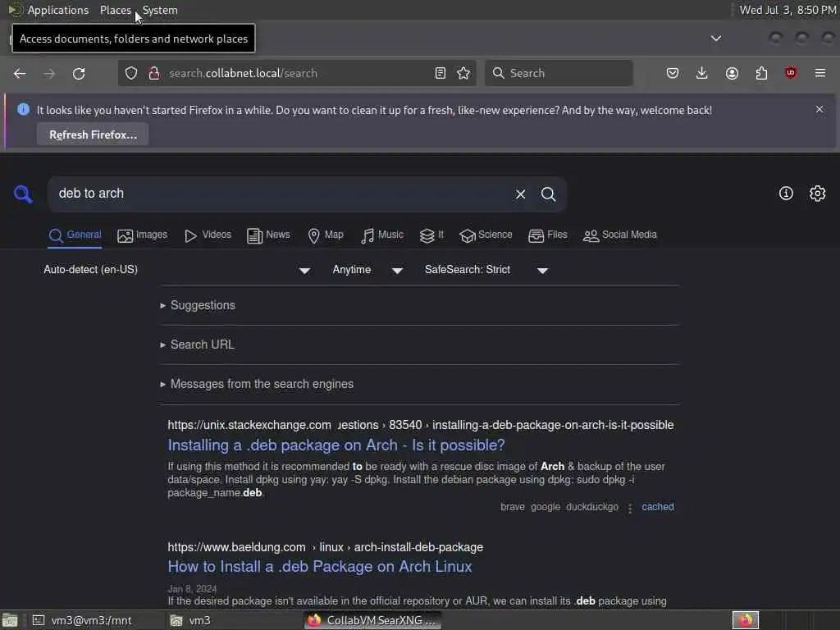Open the List all tabs chevron
The image size is (840, 630).
click(x=715, y=39)
